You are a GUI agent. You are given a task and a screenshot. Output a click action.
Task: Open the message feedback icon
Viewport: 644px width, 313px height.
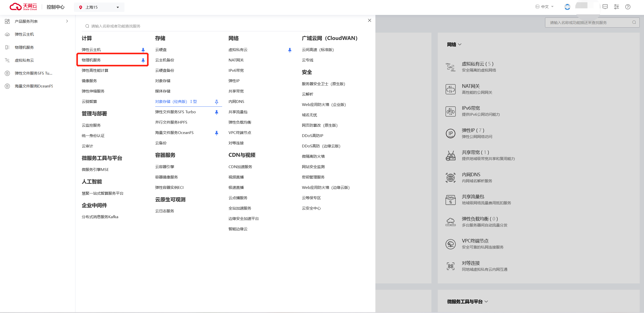[605, 7]
